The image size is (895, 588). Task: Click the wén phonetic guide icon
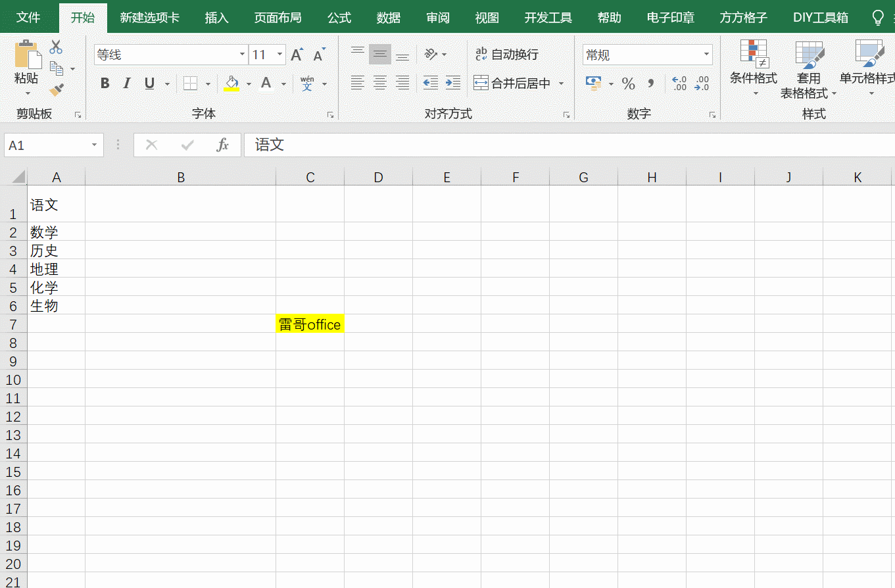[307, 84]
